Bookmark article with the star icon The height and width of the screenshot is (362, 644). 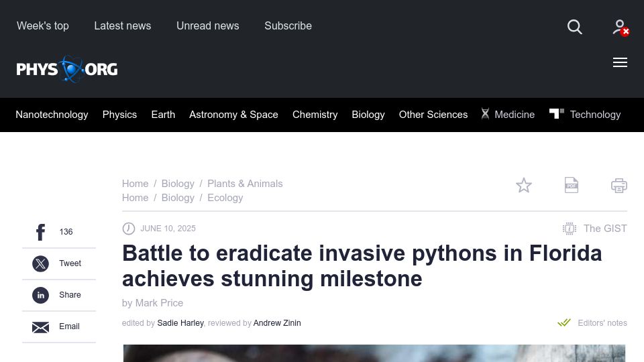[524, 186]
